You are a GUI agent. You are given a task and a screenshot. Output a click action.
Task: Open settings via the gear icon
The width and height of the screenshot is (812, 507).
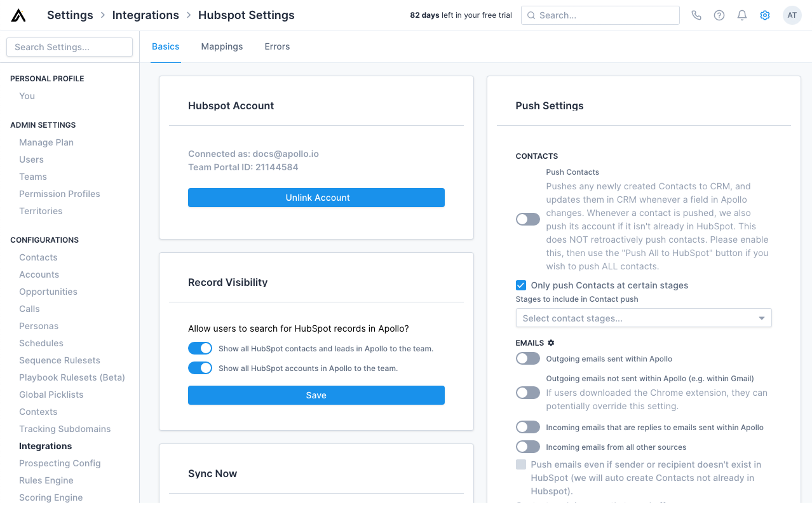(764, 15)
